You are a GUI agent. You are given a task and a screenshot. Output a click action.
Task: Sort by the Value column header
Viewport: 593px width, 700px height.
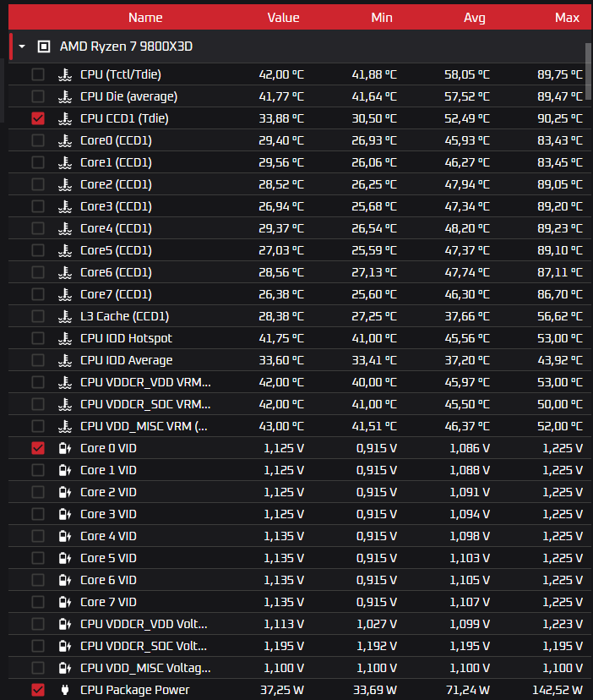tap(283, 18)
